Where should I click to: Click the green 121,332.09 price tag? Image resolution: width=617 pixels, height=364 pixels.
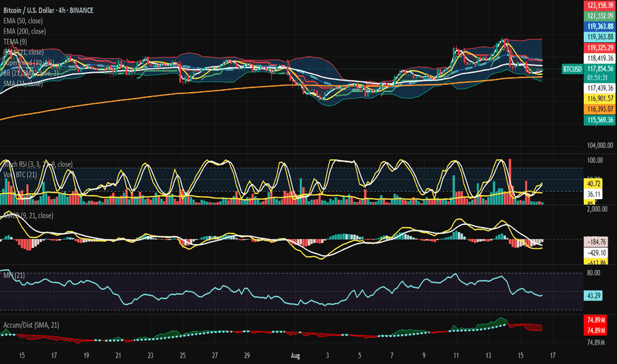point(600,16)
